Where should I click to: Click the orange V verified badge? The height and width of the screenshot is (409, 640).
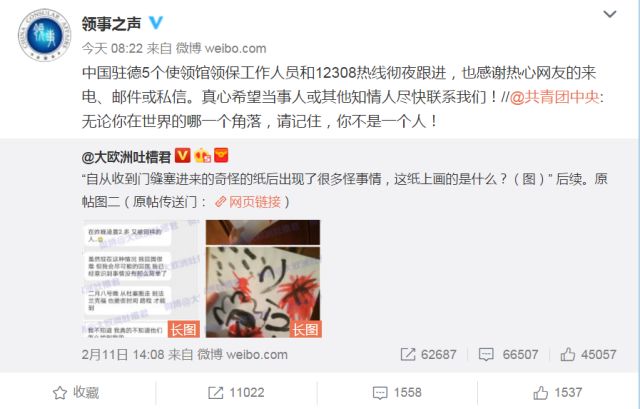point(183,156)
